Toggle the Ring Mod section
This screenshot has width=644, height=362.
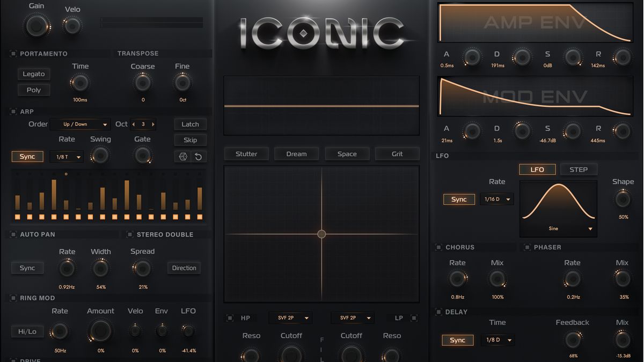click(13, 298)
